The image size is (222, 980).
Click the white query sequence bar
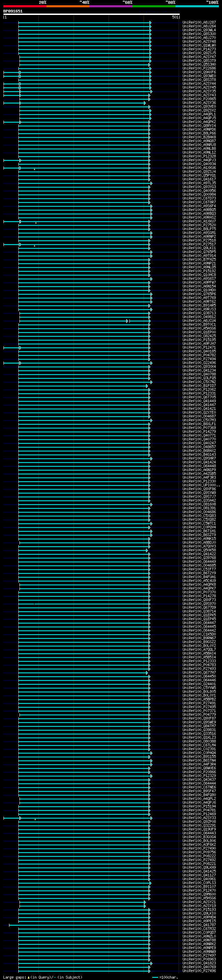point(92,14)
